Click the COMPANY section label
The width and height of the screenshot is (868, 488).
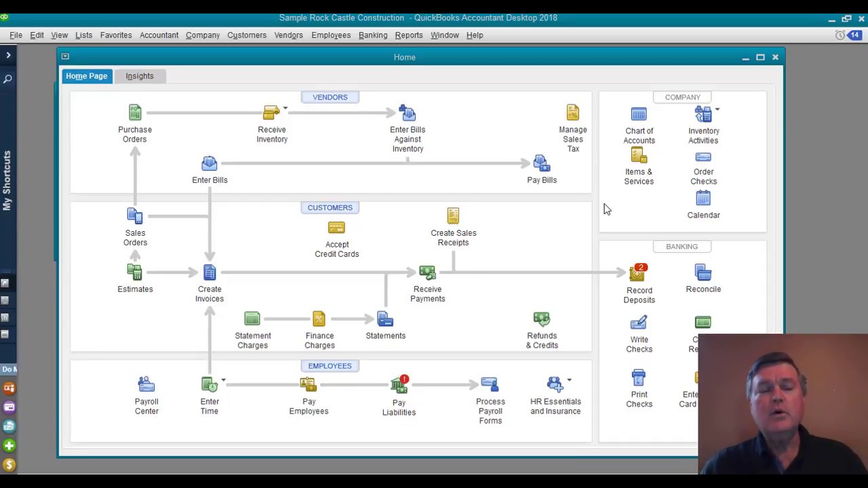pyautogui.click(x=682, y=97)
